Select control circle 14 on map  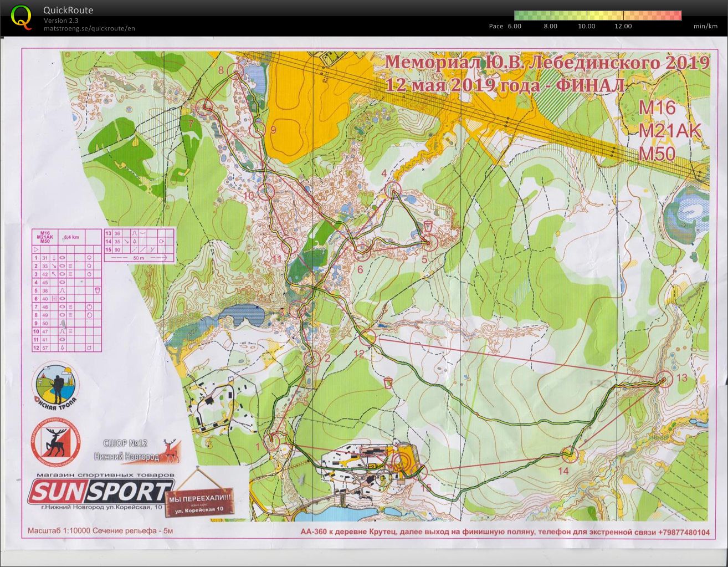[570, 454]
